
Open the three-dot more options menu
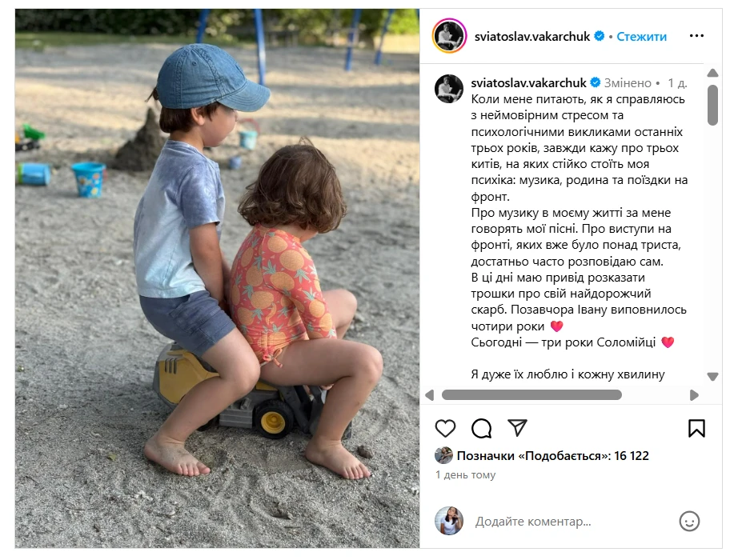coord(696,36)
